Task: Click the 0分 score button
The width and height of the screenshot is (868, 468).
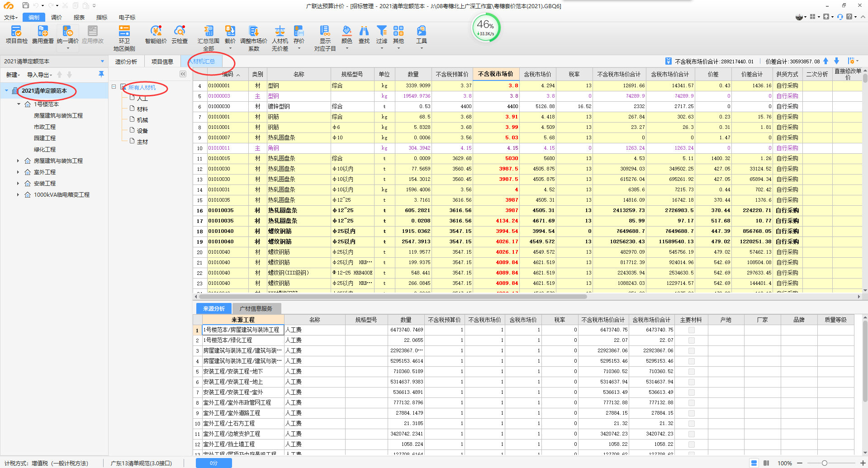Action: [213, 463]
